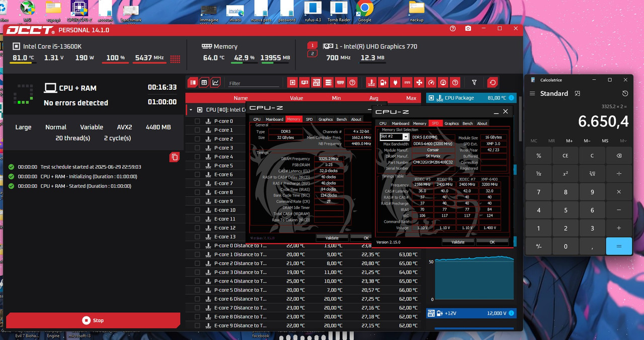This screenshot has width=644, height=340.
Task: Toggle the GPU sensor filter icon
Action: coord(304,83)
